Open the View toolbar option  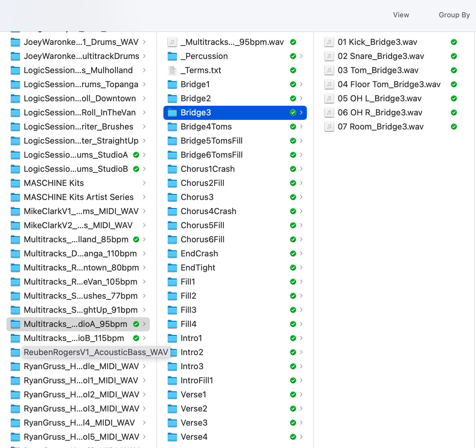(x=401, y=15)
